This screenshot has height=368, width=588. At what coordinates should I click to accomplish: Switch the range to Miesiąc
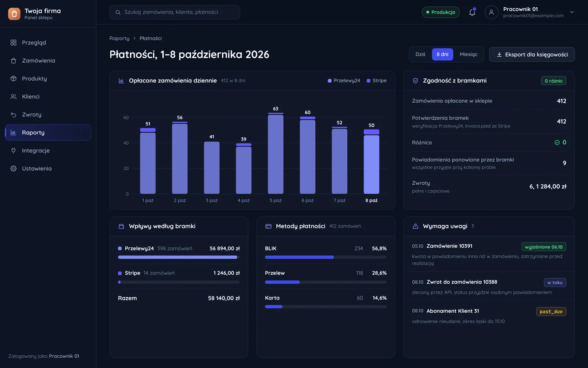point(469,54)
